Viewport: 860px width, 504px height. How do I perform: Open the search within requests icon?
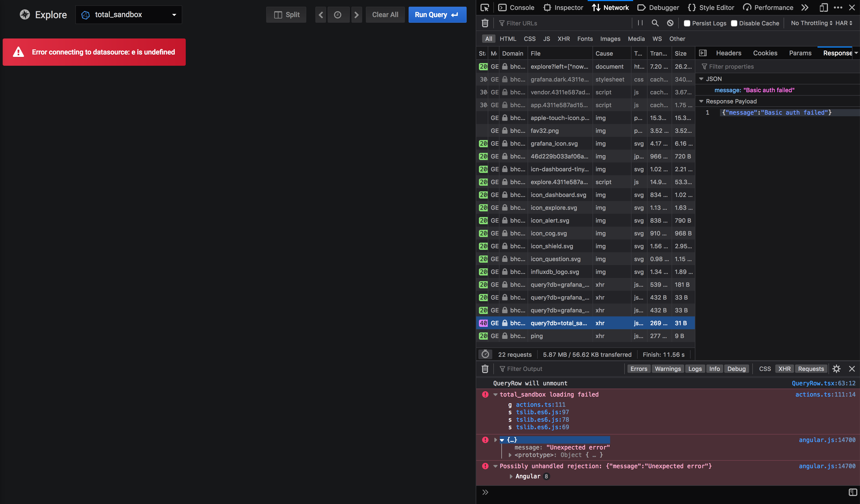pos(655,23)
